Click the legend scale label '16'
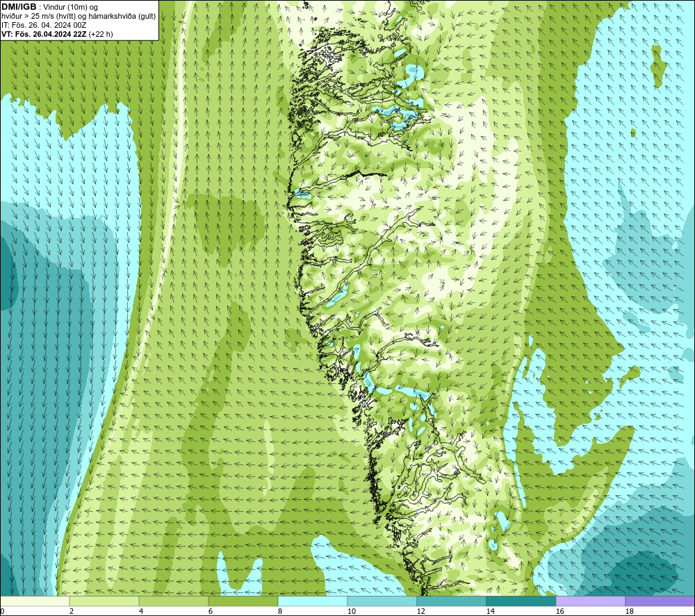 [559, 611]
